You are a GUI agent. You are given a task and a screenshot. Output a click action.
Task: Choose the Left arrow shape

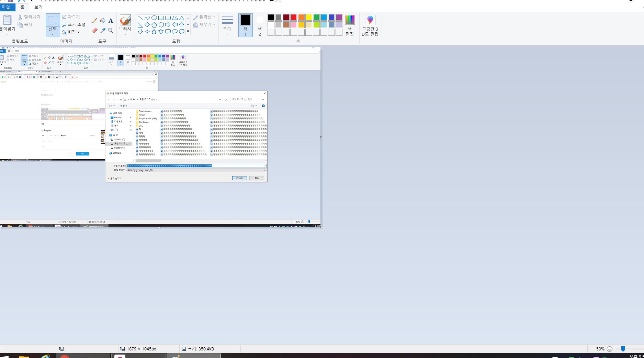pyautogui.click(x=175, y=25)
